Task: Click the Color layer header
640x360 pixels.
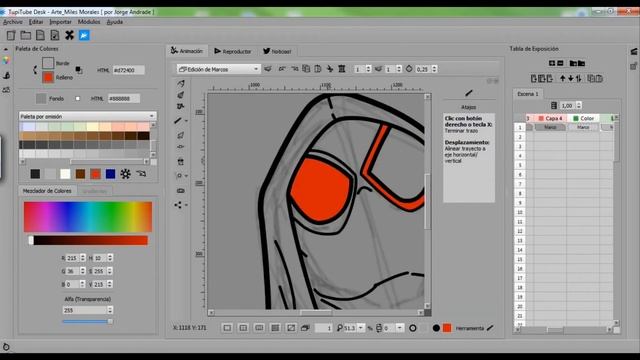Action: [583, 118]
